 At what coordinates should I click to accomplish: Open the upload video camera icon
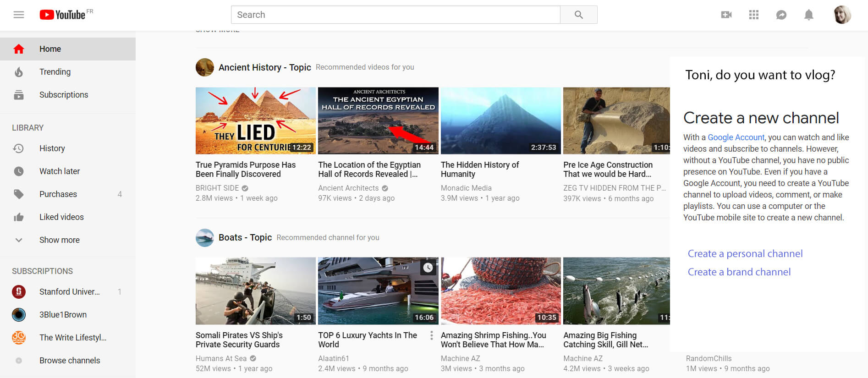[726, 15]
